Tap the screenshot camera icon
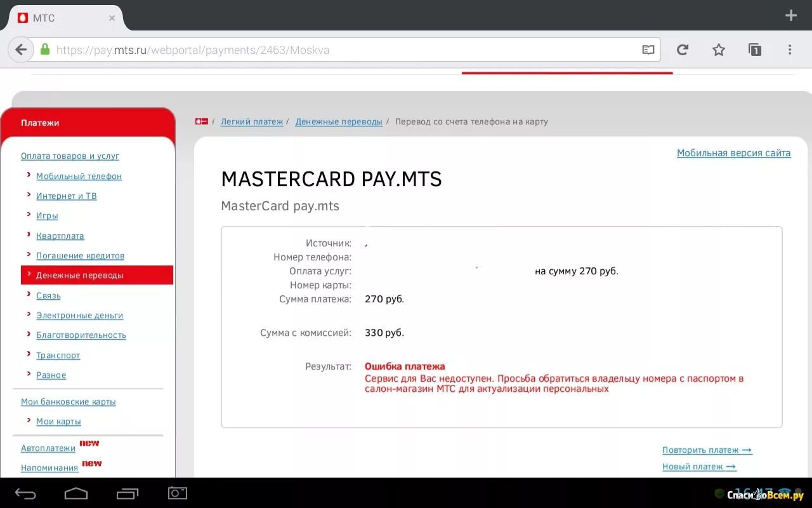This screenshot has width=812, height=508. (178, 493)
